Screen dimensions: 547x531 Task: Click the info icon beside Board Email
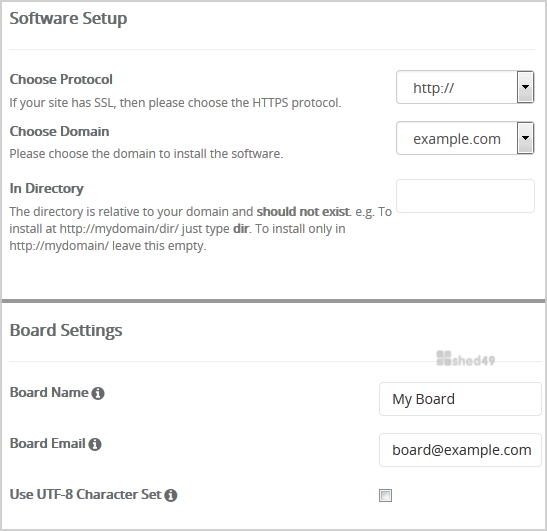tap(95, 444)
